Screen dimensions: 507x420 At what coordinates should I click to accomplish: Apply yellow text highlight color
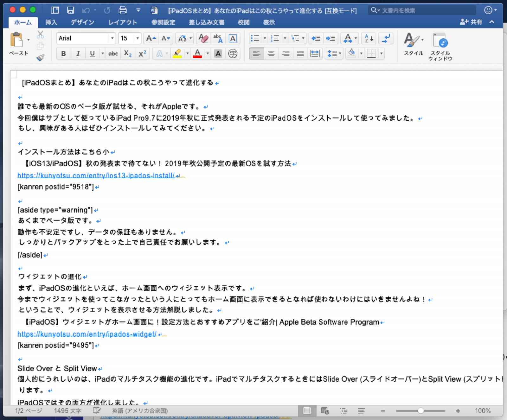177,54
